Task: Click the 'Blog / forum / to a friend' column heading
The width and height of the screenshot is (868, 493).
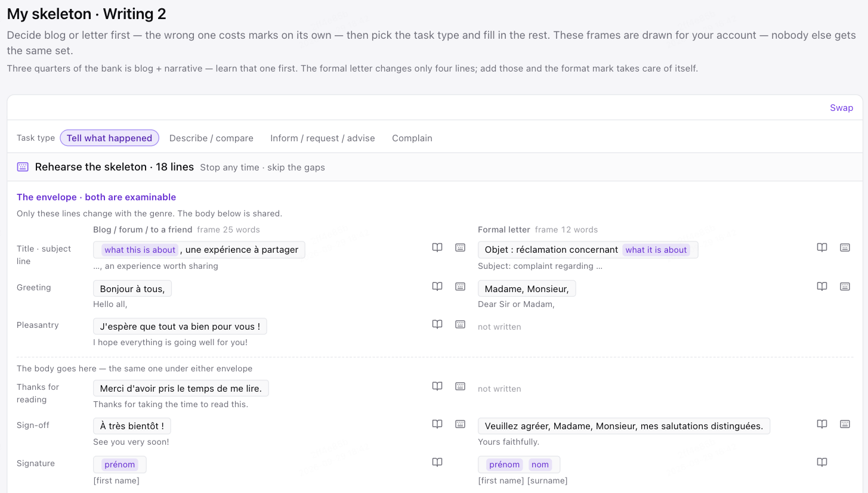Action: [x=143, y=230]
